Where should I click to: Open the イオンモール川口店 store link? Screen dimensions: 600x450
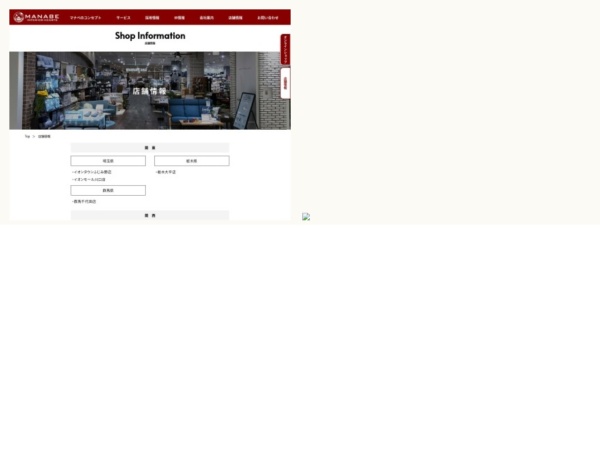pyautogui.click(x=88, y=179)
